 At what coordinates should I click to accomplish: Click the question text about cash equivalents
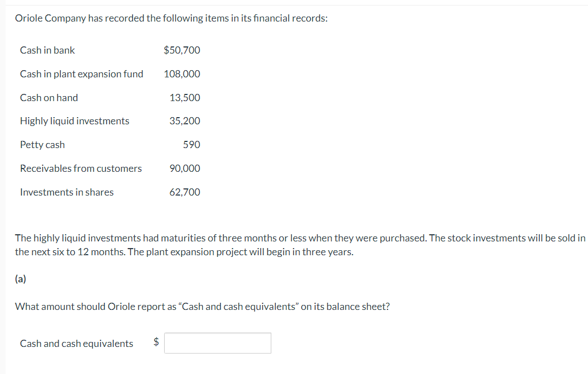point(202,306)
